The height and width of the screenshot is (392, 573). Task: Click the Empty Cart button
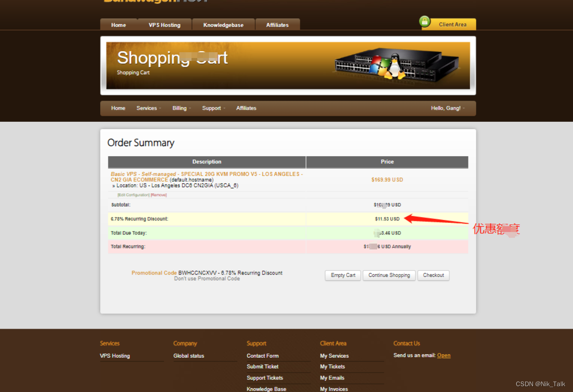point(343,276)
